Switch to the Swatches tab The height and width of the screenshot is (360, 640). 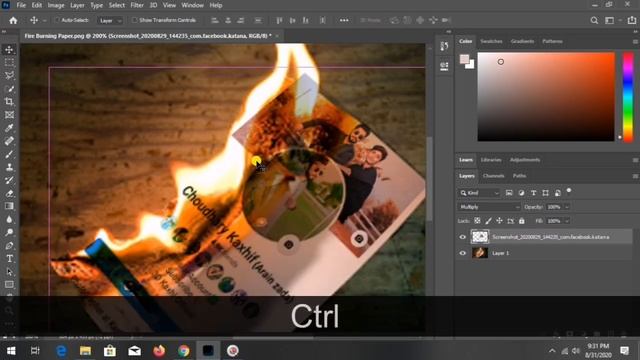(491, 41)
